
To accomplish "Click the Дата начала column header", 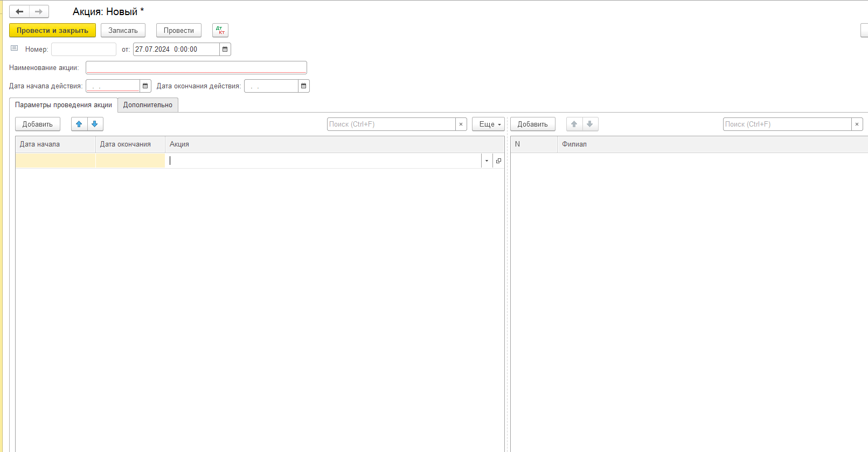I will point(55,144).
